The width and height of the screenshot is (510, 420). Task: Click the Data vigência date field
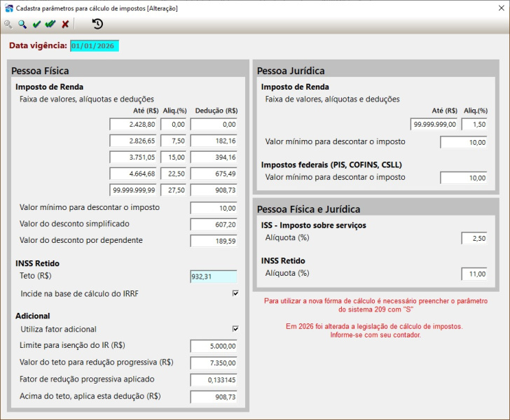click(95, 45)
